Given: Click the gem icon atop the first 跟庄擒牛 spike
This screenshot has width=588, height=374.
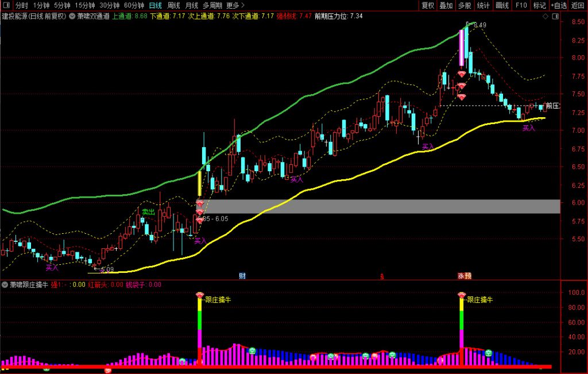Looking at the screenshot, I should (200, 295).
